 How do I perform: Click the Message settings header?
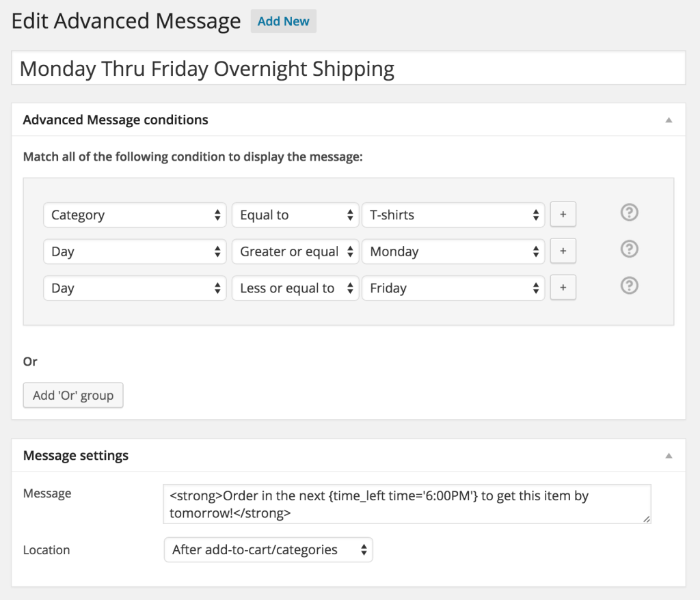[x=75, y=454]
